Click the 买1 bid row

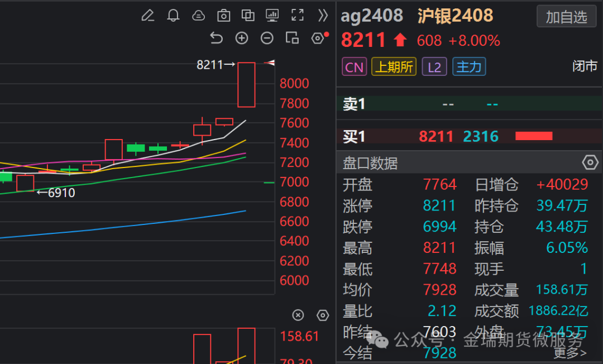pyautogui.click(x=469, y=136)
